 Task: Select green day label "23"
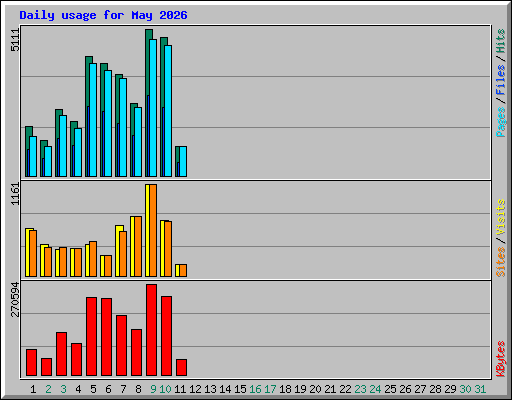(360, 389)
